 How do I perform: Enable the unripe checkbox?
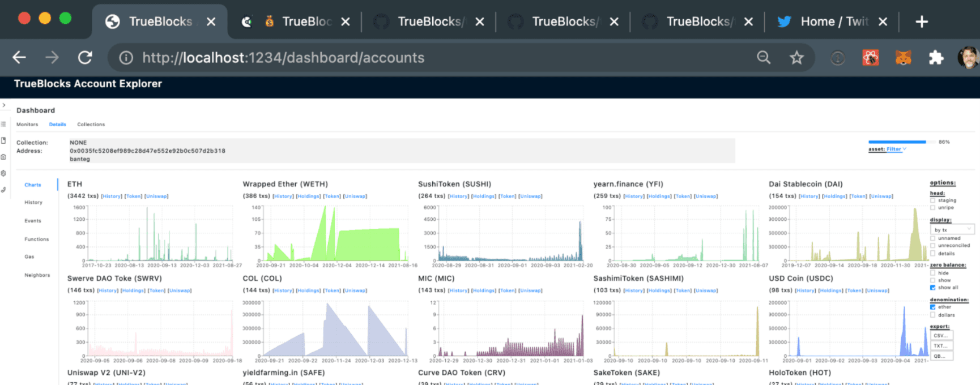point(933,208)
